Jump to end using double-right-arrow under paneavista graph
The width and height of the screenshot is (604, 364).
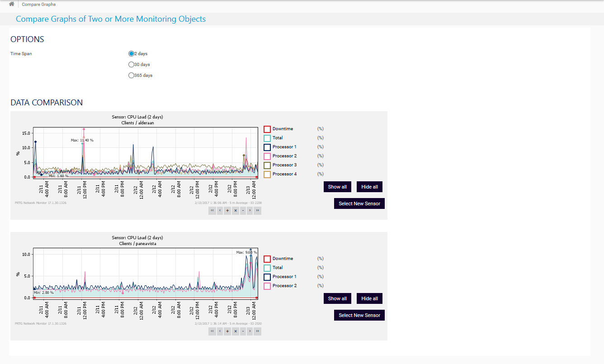coord(258,331)
